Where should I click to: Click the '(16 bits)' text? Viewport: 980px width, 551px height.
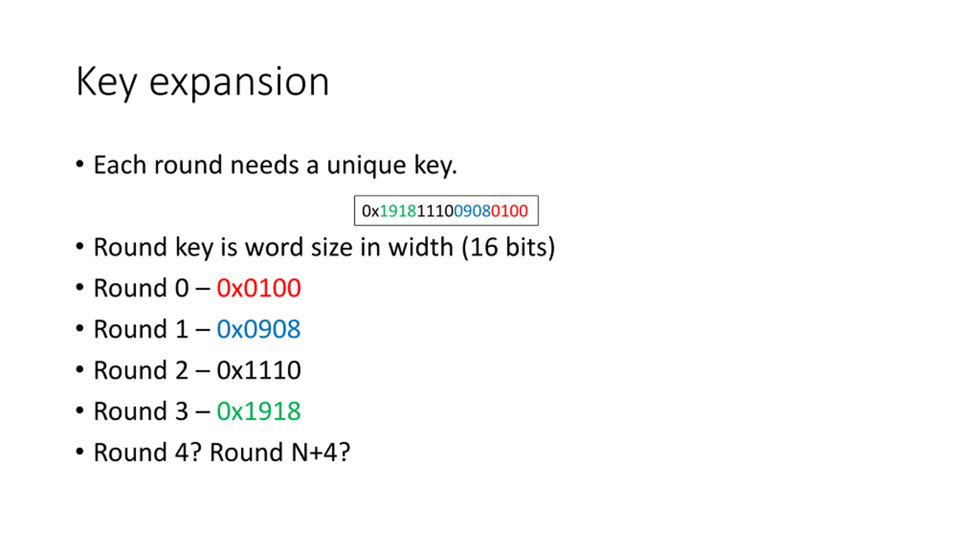(508, 248)
